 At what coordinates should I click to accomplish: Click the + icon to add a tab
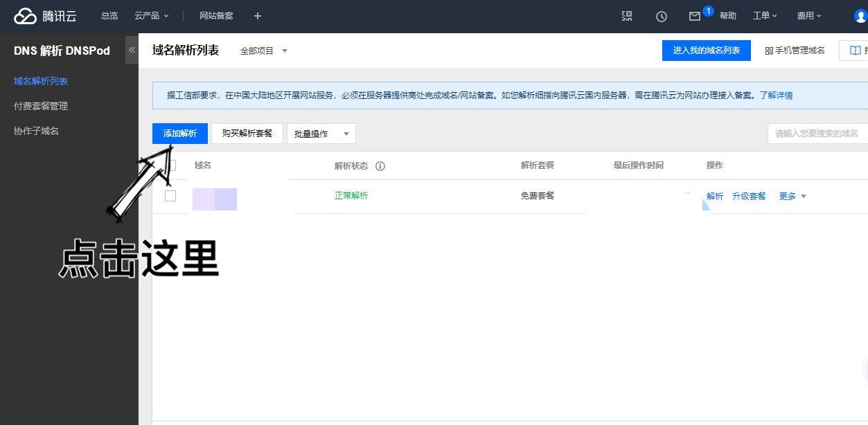tap(257, 15)
